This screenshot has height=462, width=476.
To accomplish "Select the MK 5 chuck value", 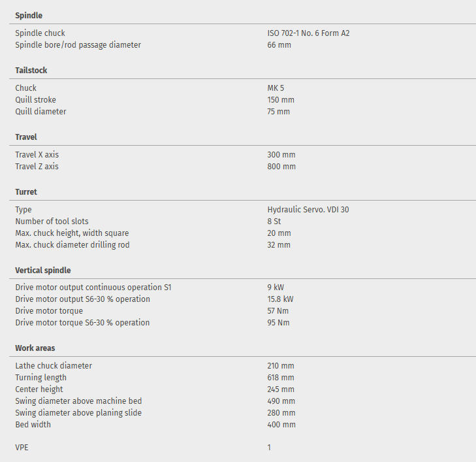I will [x=276, y=88].
